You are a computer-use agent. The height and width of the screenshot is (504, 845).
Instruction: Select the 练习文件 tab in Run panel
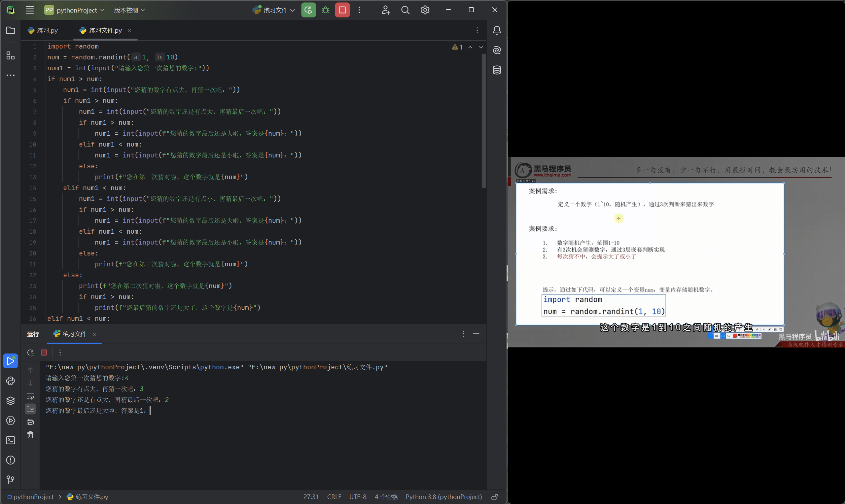point(74,334)
